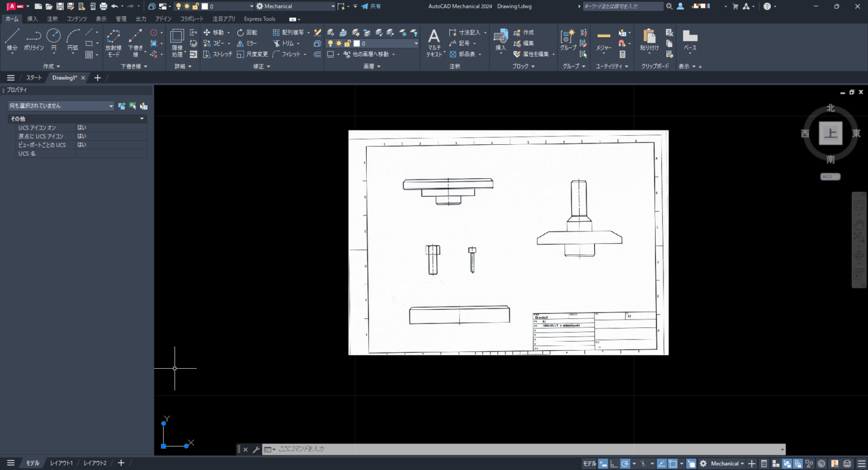Select the ポリライン (Polyline) tool

(33, 40)
